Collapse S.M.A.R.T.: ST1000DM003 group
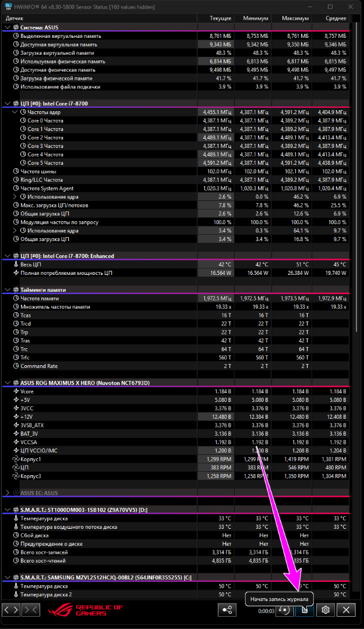364x629 pixels. coord(7,510)
